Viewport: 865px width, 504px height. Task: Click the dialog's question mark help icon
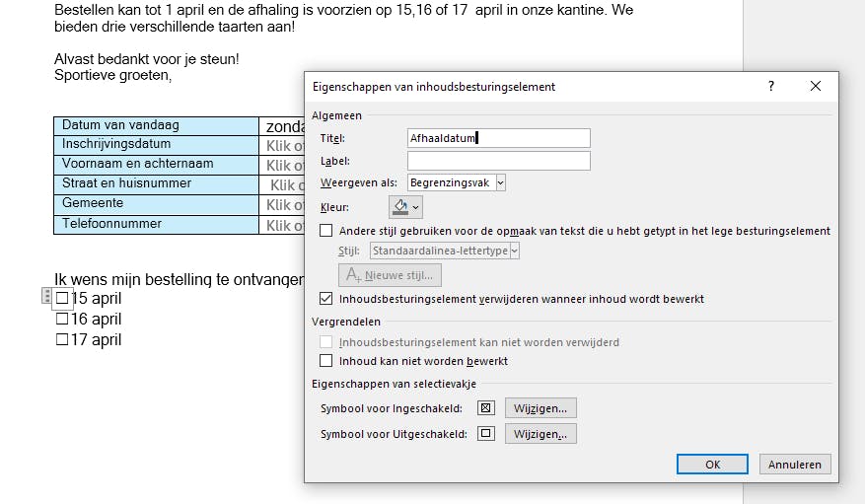coord(771,86)
